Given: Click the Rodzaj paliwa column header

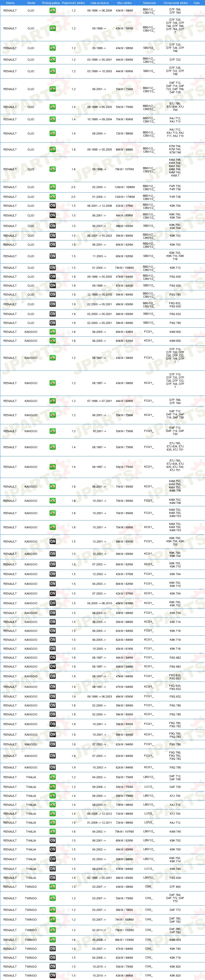Looking at the screenshot, I should click(51, 3).
